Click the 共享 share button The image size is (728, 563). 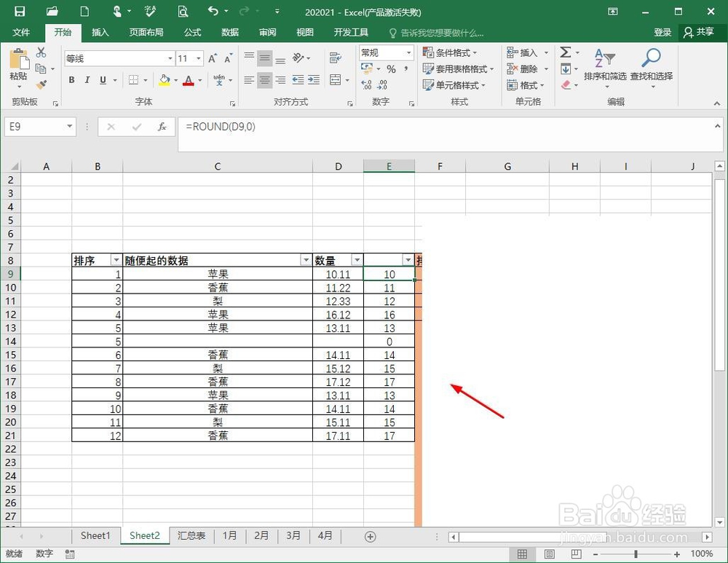[699, 32]
